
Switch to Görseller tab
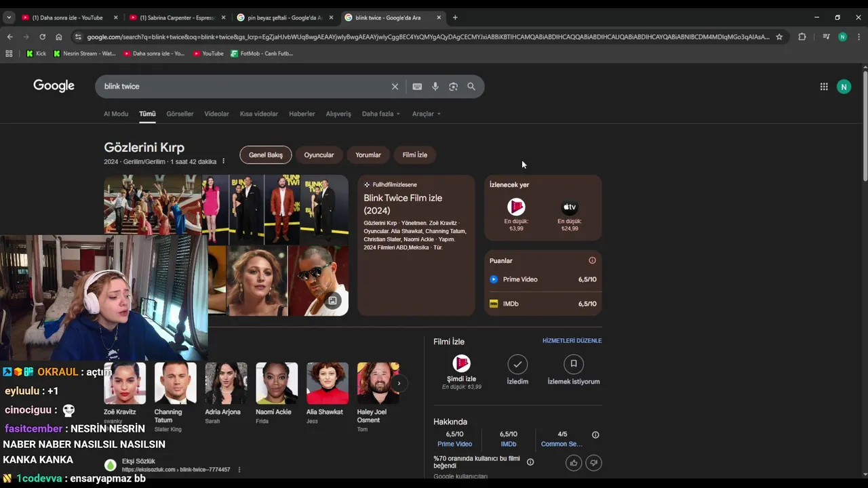(x=180, y=114)
